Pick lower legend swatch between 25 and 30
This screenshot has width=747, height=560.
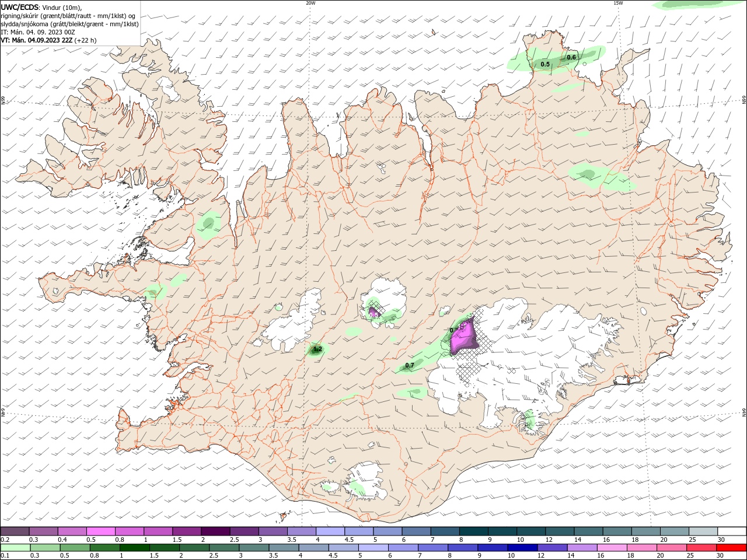[701, 548]
